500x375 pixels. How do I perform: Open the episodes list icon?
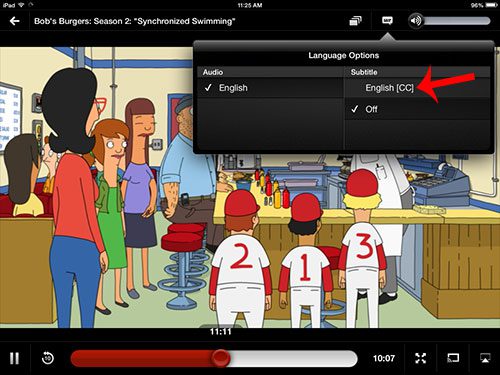coord(355,21)
